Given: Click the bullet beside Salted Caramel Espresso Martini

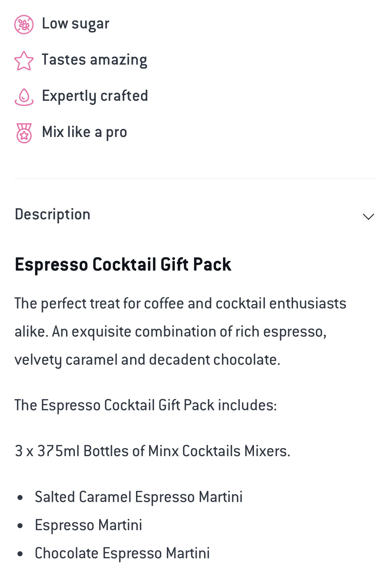Looking at the screenshot, I should coord(20,498).
